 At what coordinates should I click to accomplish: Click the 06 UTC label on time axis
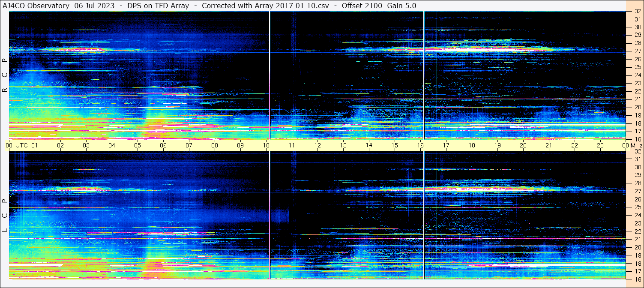click(x=163, y=145)
